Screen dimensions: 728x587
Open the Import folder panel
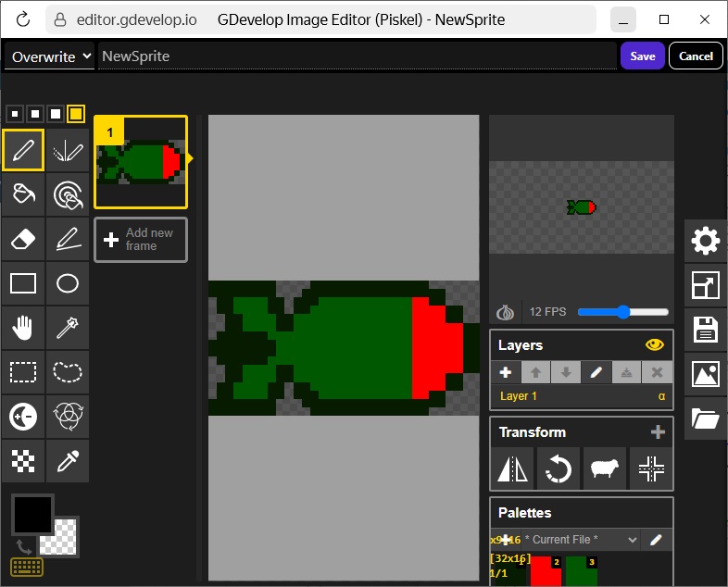point(705,418)
